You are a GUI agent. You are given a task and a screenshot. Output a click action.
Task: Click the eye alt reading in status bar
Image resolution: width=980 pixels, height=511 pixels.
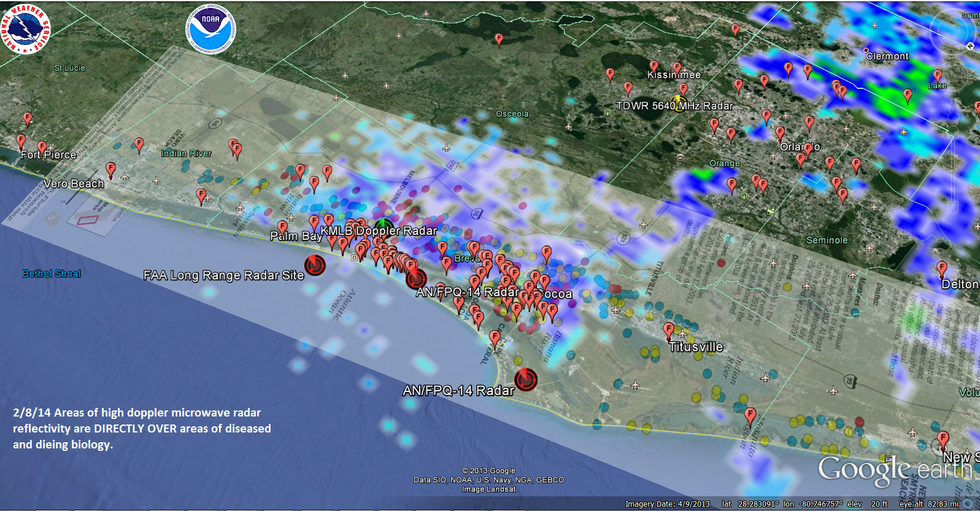point(928,504)
